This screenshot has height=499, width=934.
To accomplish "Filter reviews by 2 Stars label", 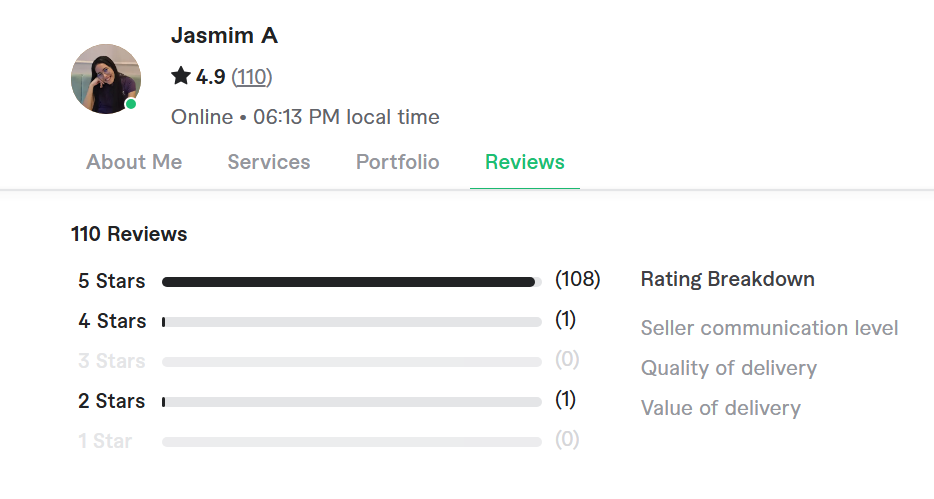I will (112, 401).
